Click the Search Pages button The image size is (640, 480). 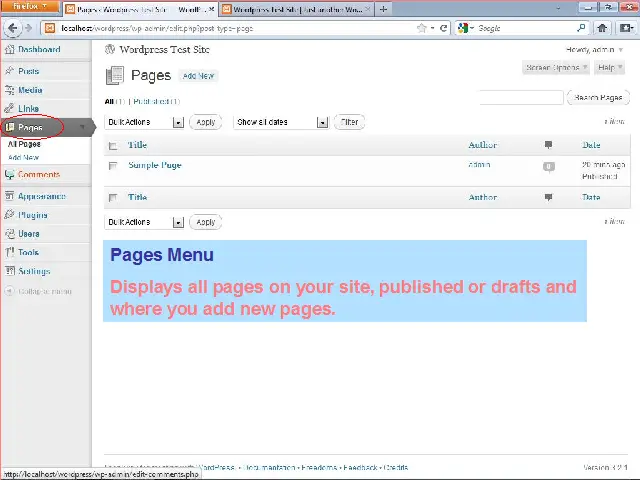(598, 98)
